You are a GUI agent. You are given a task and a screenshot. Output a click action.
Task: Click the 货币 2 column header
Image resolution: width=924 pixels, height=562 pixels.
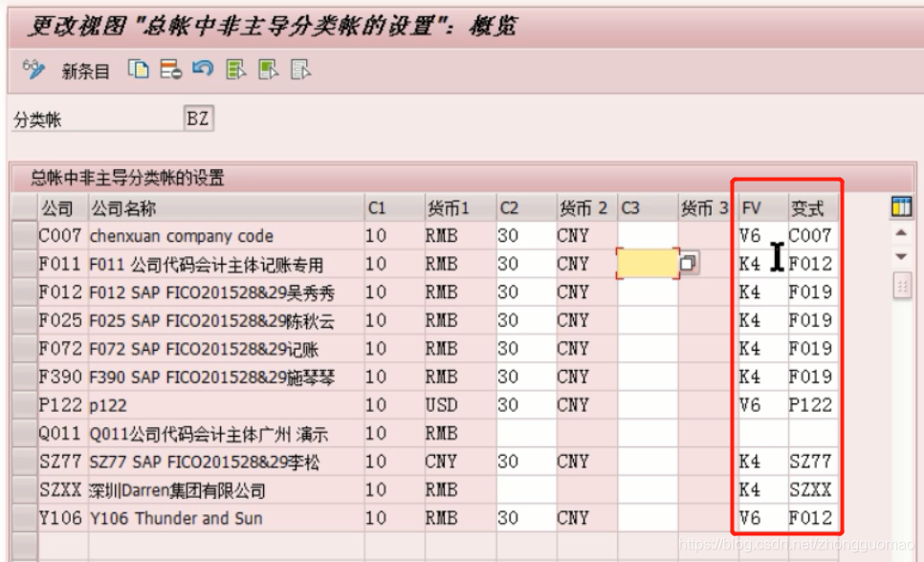coord(587,207)
